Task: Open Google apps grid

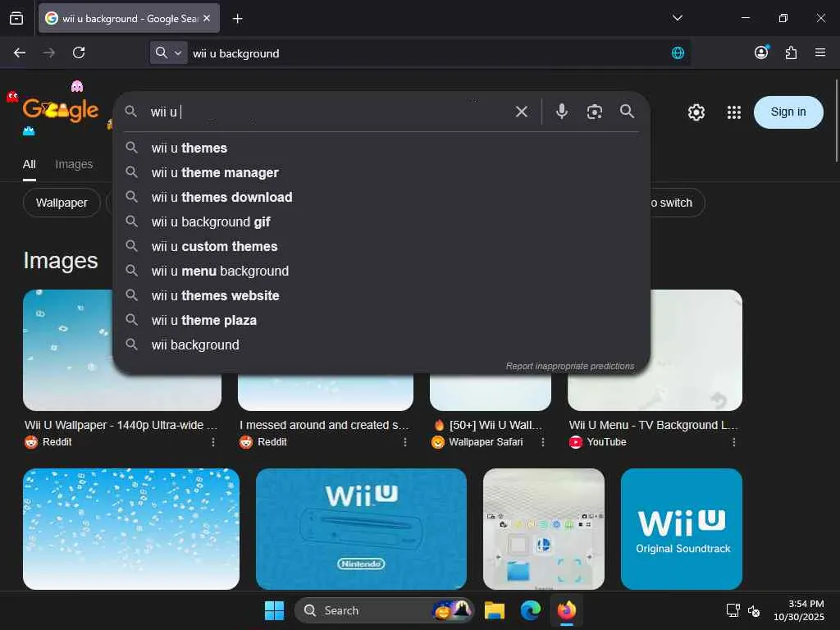Action: click(734, 112)
